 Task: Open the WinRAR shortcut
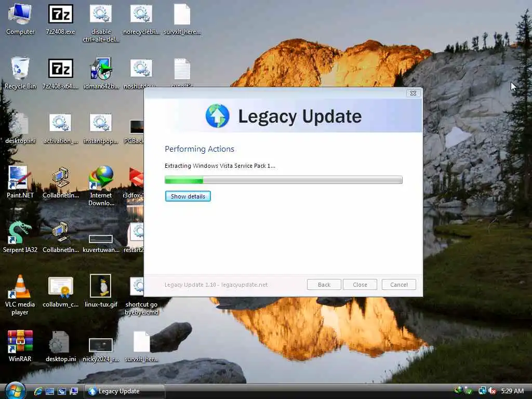pos(20,346)
